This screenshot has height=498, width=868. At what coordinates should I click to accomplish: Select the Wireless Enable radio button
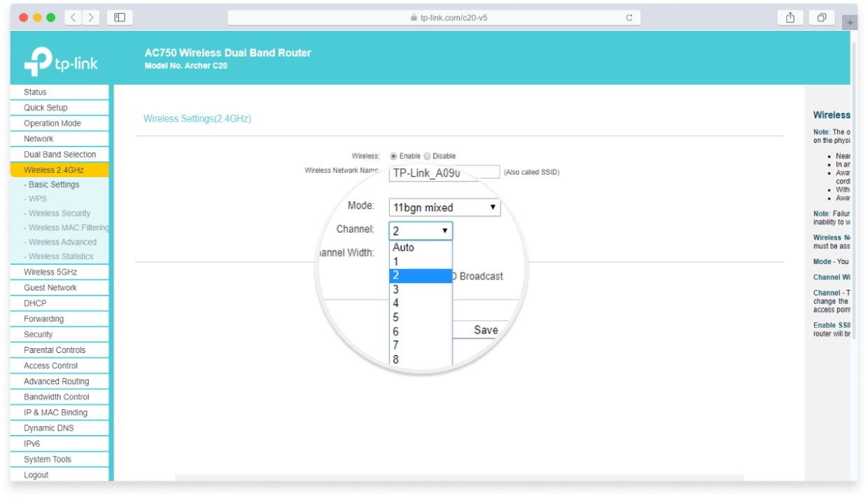pyautogui.click(x=393, y=156)
